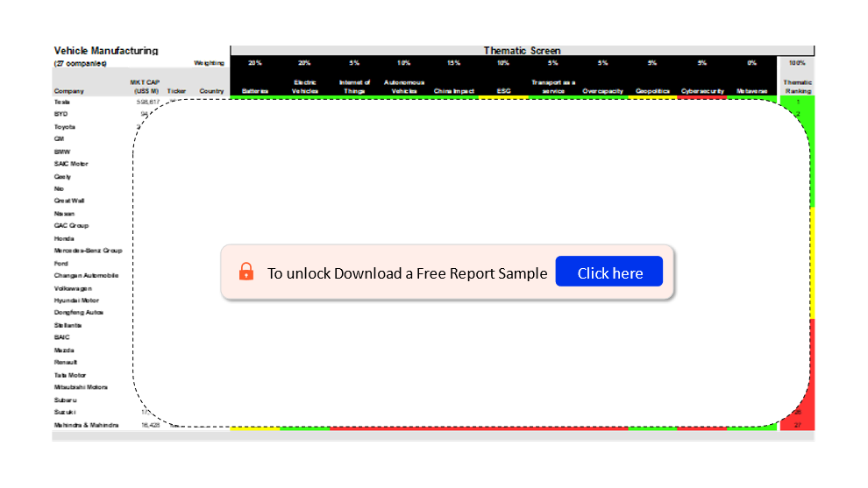
Task: Click the Batteries column header
Action: pyautogui.click(x=255, y=91)
